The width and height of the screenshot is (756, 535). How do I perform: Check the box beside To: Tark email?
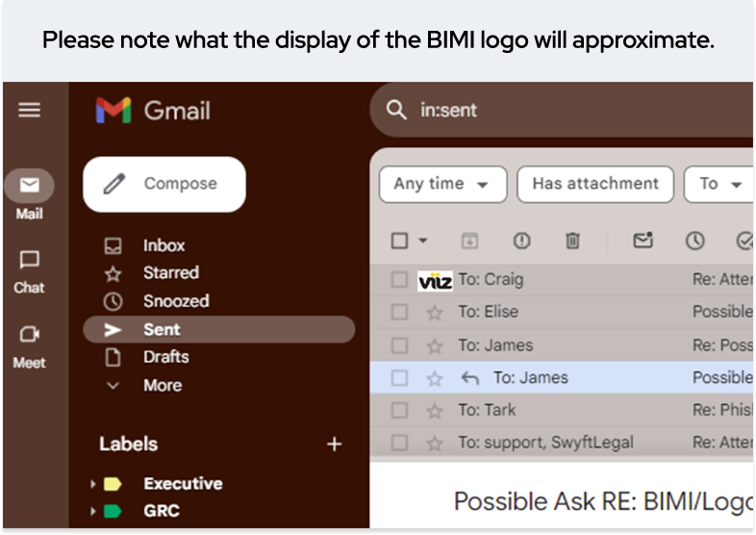[400, 411]
